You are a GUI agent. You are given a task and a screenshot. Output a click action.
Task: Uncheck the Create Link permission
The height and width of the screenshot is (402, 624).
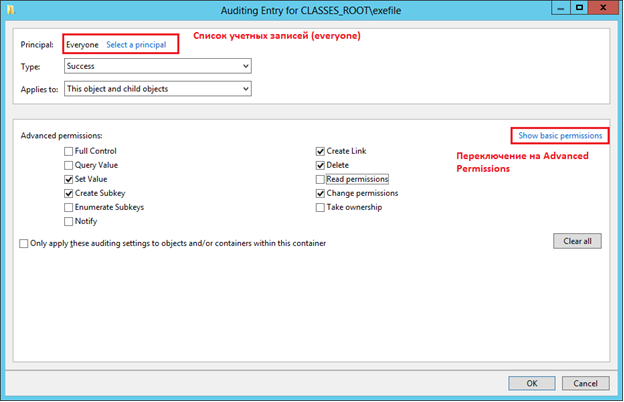point(320,151)
